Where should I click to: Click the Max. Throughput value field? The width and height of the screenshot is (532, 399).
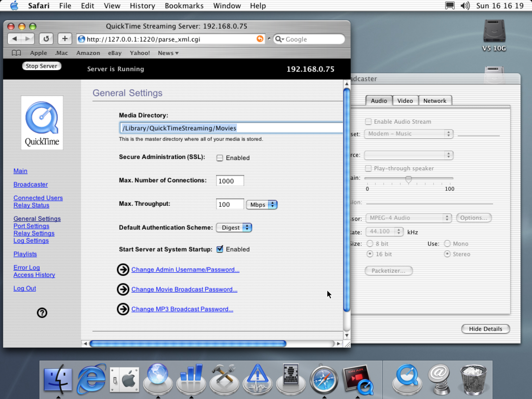[230, 204]
